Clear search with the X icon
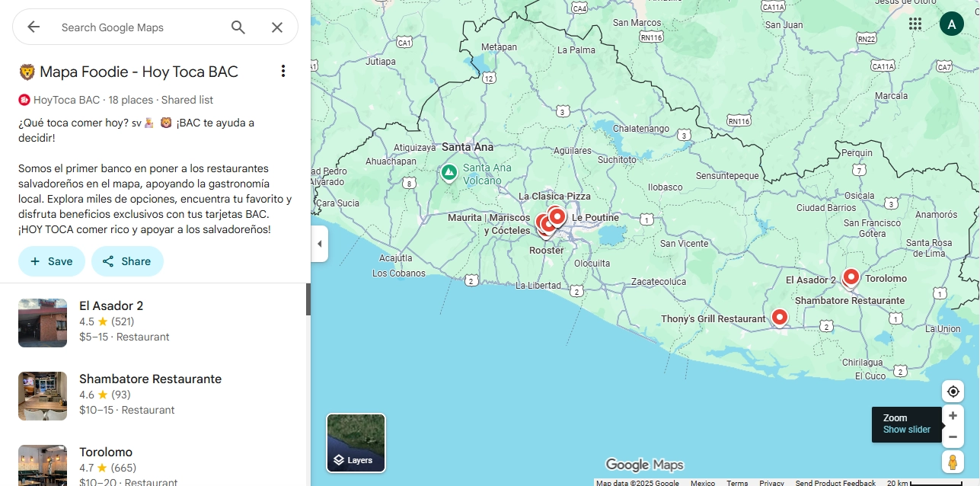Viewport: 980px width, 486px height. coord(277,27)
